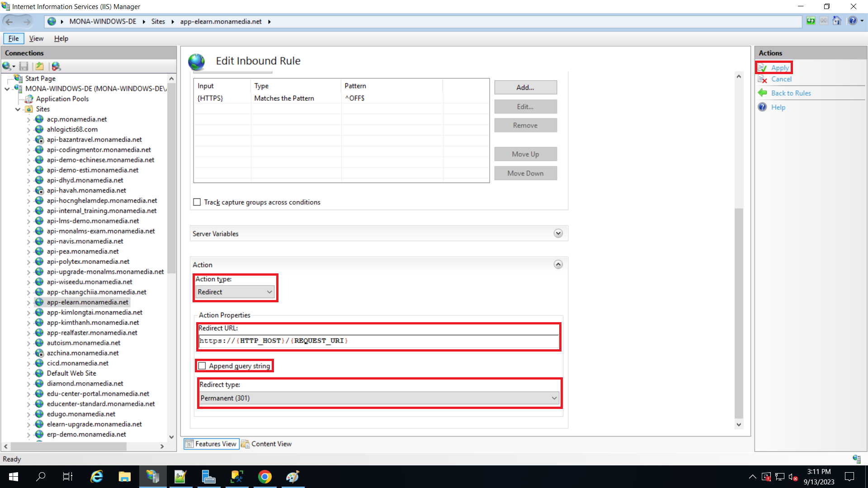
Task: Click the Move Down button
Action: tap(525, 173)
